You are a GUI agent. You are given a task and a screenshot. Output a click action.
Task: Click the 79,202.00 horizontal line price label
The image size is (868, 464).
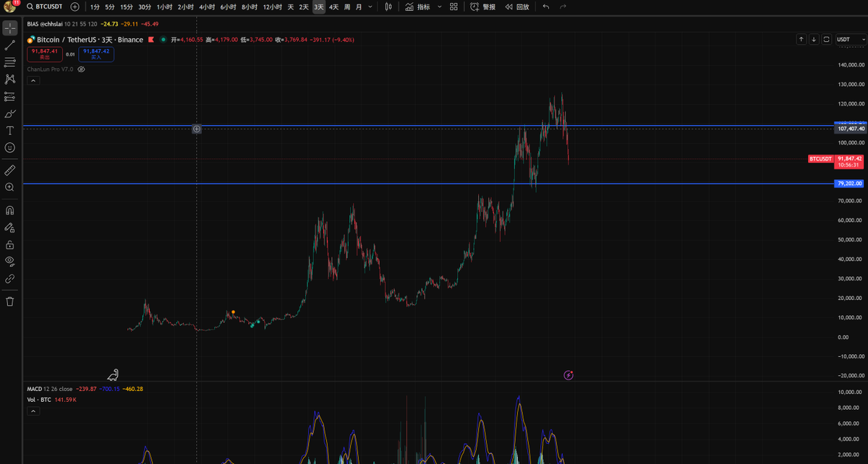pyautogui.click(x=850, y=184)
